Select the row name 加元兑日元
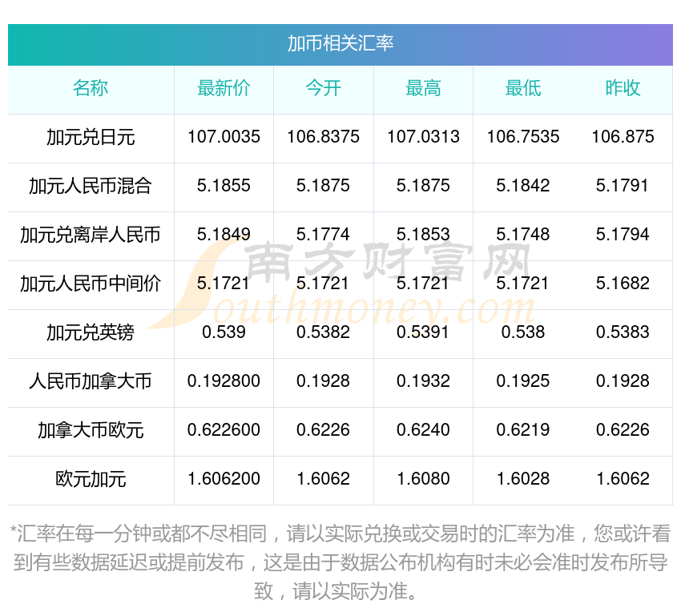The height and width of the screenshot is (616, 681). pos(91,137)
